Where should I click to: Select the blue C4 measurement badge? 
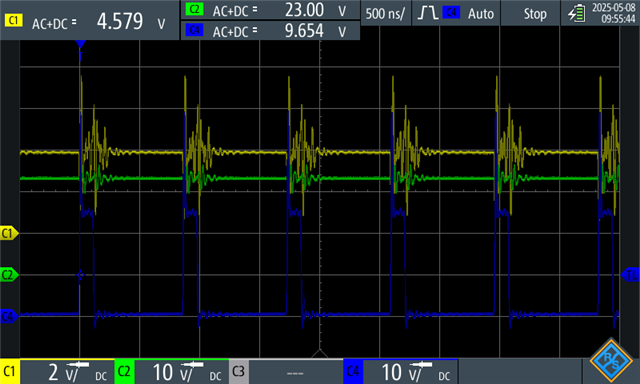pyautogui.click(x=194, y=30)
